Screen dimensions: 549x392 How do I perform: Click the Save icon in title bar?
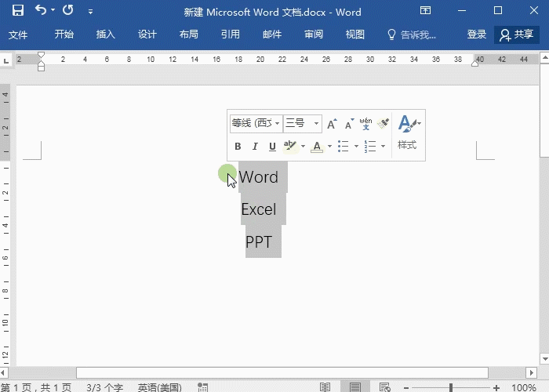coord(18,10)
